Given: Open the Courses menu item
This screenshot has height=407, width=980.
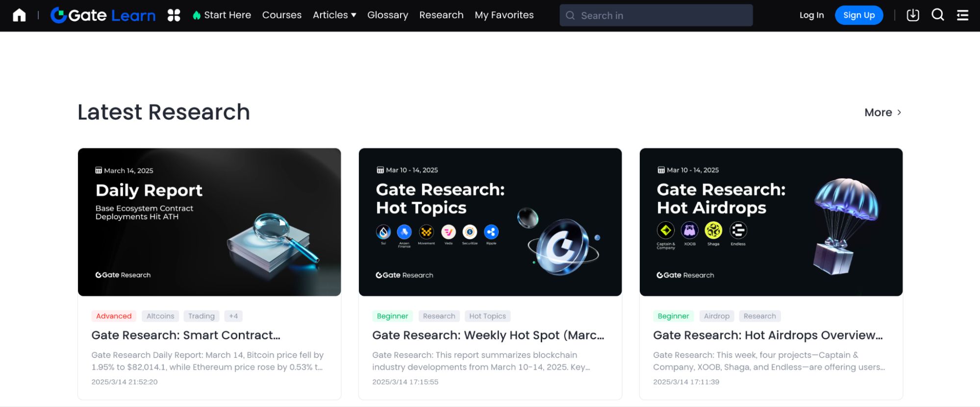Looking at the screenshot, I should tap(282, 15).
